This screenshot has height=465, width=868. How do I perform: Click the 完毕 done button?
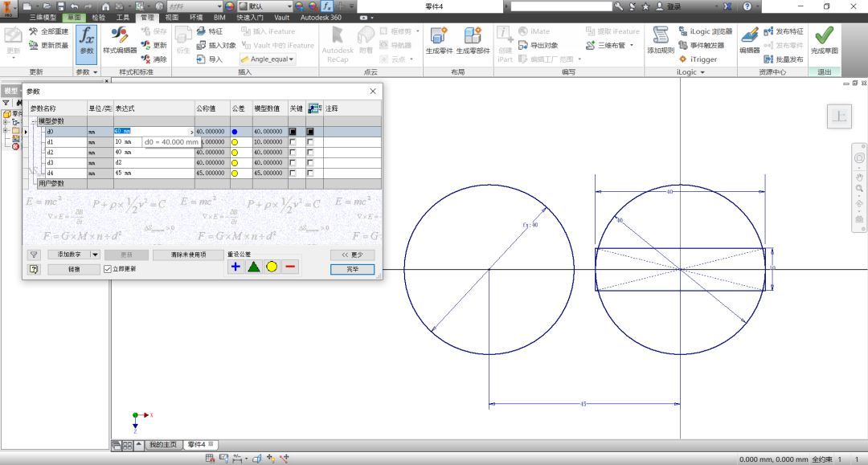(x=352, y=269)
